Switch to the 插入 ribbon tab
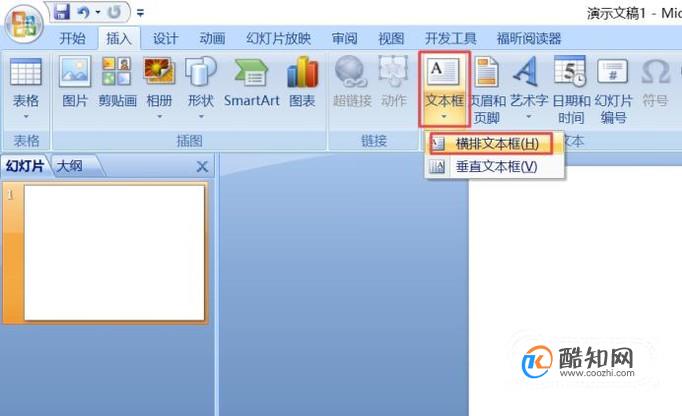The image size is (682, 416). (119, 38)
